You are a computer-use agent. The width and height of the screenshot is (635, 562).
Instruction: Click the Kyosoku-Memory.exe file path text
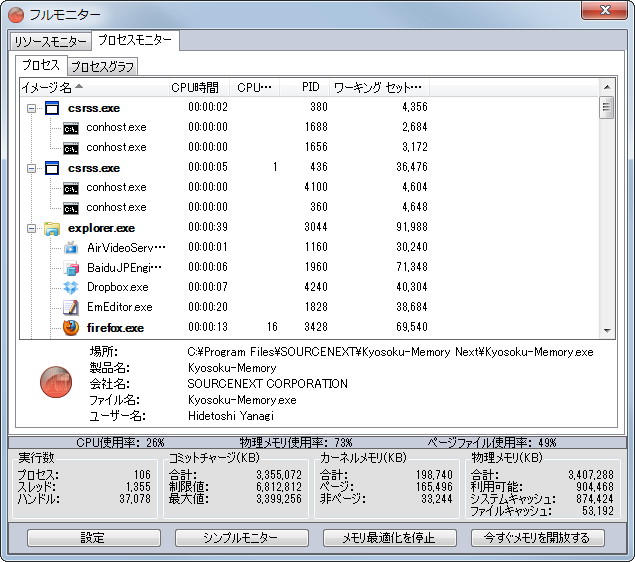pyautogui.click(x=390, y=352)
